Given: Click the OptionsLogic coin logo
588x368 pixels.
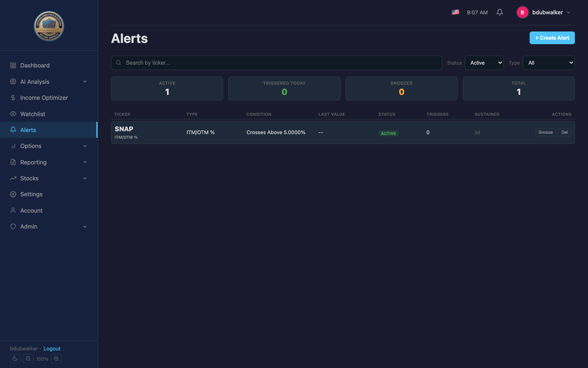Looking at the screenshot, I should [x=49, y=26].
